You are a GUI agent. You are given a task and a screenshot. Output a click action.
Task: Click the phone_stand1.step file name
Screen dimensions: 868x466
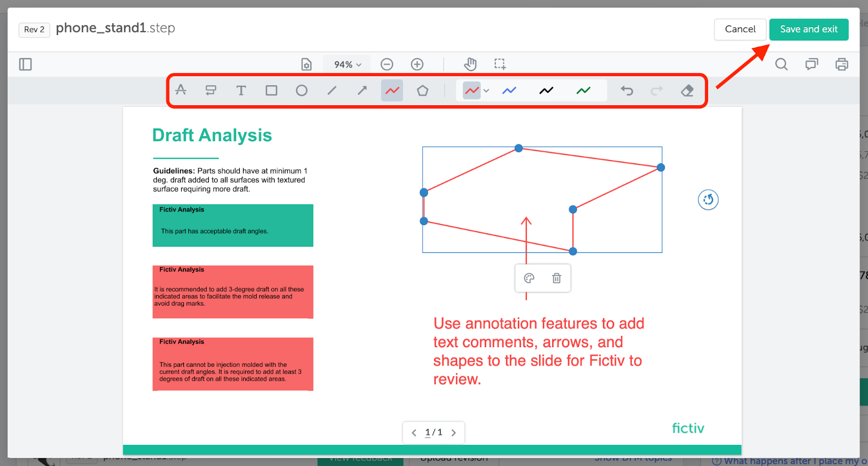116,28
